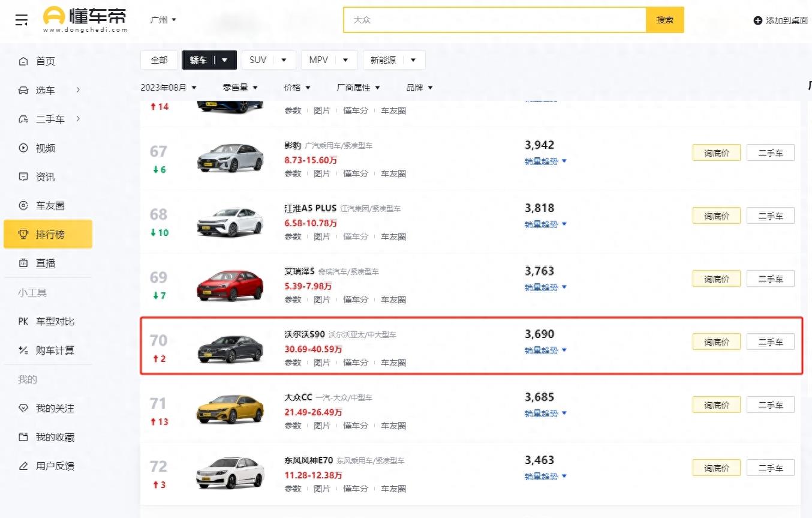Viewport: 812px width, 518px height.
Task: Click the 影豹 car thumbnail
Action: coord(230,157)
